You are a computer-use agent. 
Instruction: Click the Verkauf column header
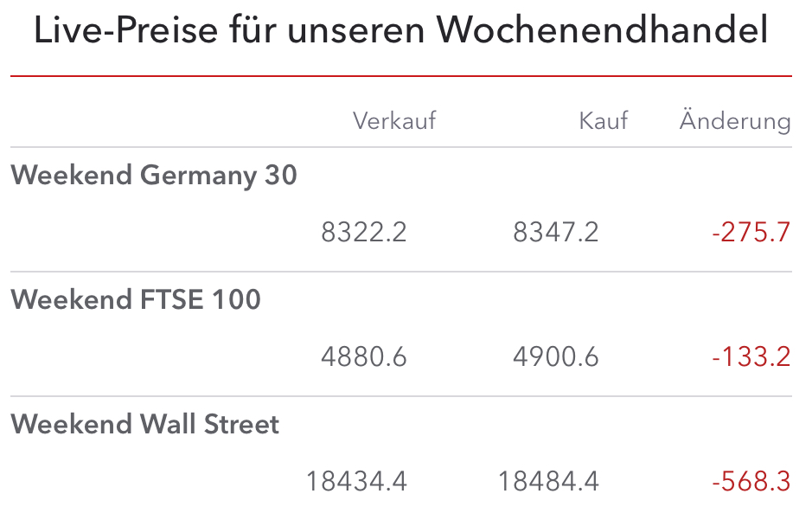point(394,120)
